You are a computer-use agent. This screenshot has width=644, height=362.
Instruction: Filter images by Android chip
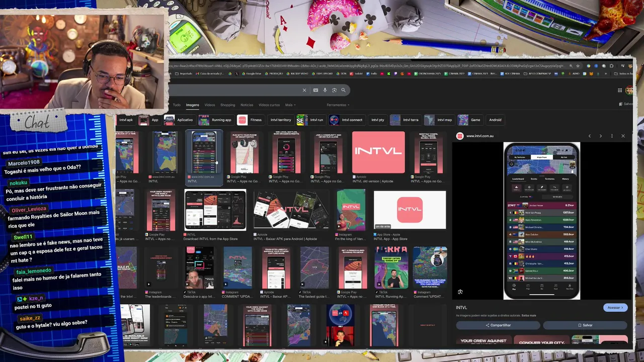pos(495,120)
